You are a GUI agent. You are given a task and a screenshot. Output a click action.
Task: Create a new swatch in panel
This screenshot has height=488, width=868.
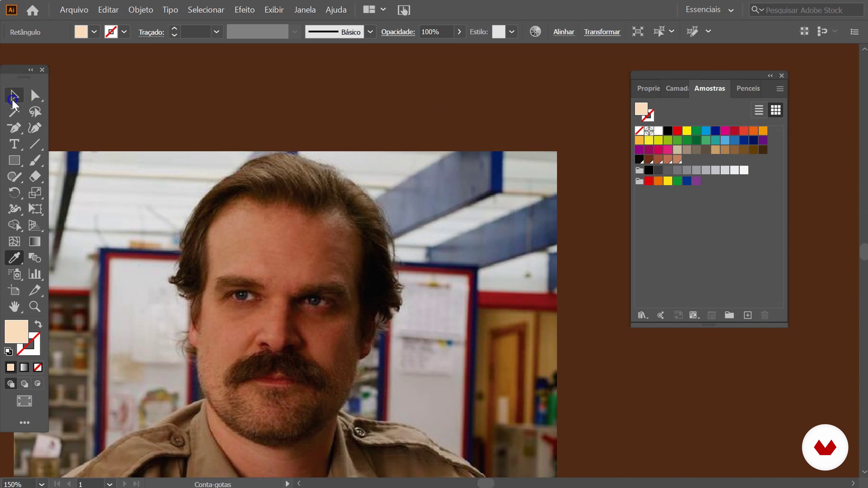point(747,315)
